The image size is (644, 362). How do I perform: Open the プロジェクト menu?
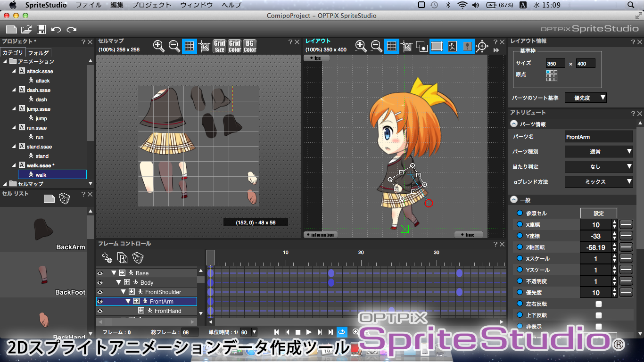(x=152, y=5)
